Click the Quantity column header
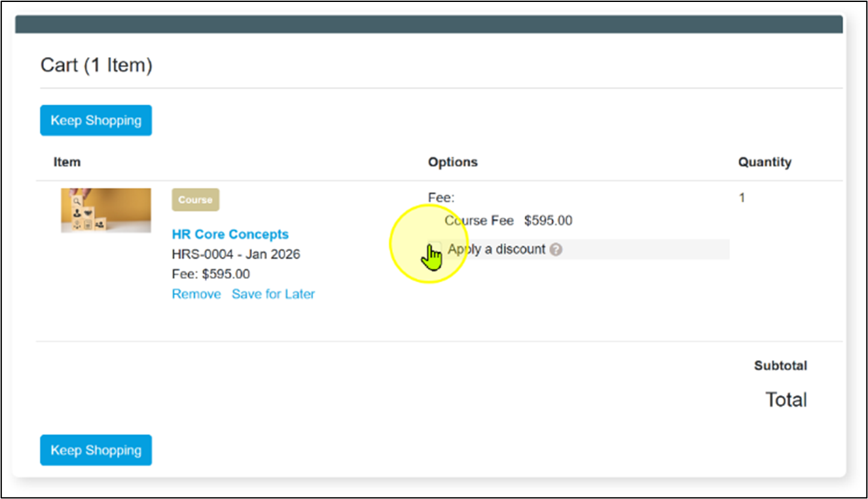This screenshot has width=868, height=499. pos(765,162)
